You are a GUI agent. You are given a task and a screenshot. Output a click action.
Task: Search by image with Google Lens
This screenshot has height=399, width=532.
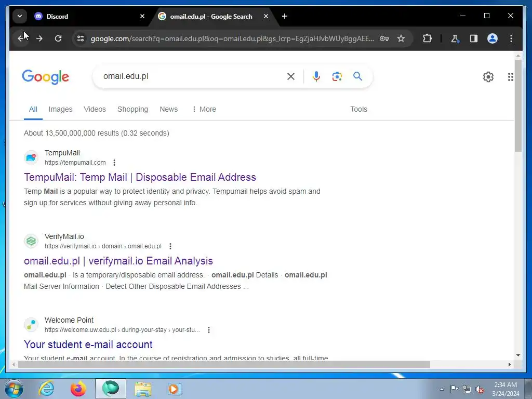click(337, 76)
